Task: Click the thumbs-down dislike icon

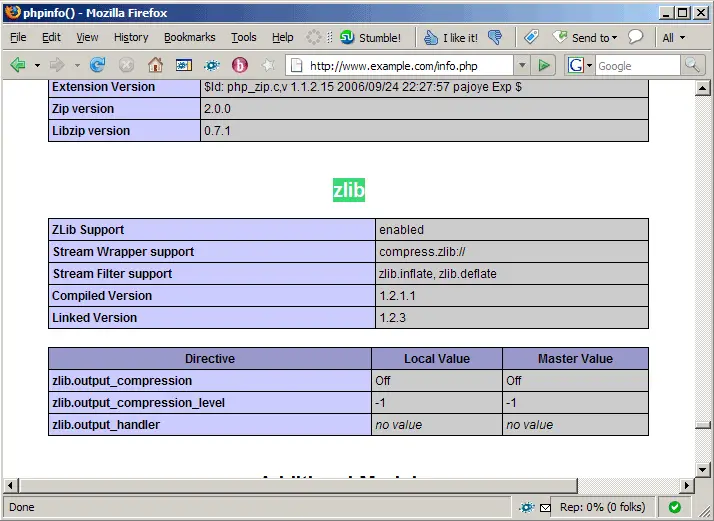Action: [x=495, y=37]
